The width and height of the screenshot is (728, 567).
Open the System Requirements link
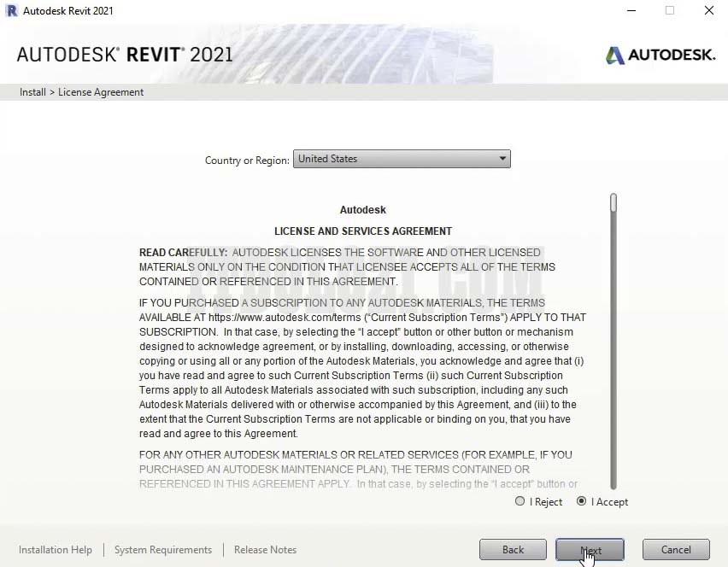[163, 550]
